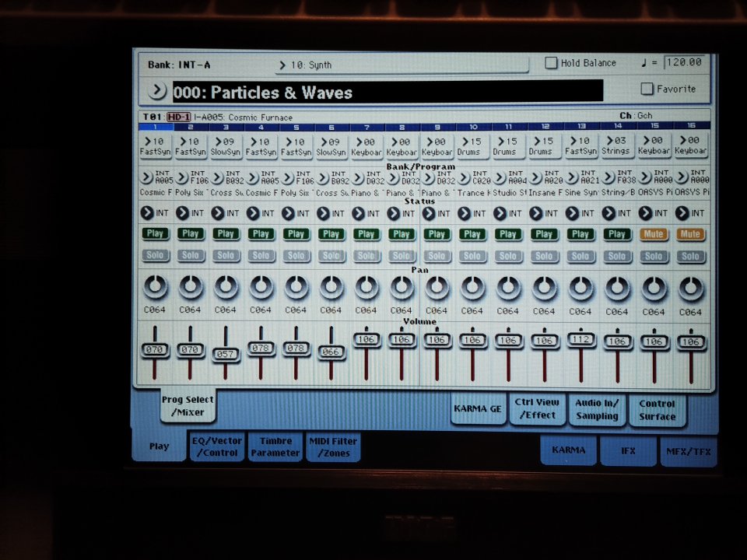The image size is (747, 560).
Task: Open the MFX/TFX page tab
Action: (x=689, y=451)
